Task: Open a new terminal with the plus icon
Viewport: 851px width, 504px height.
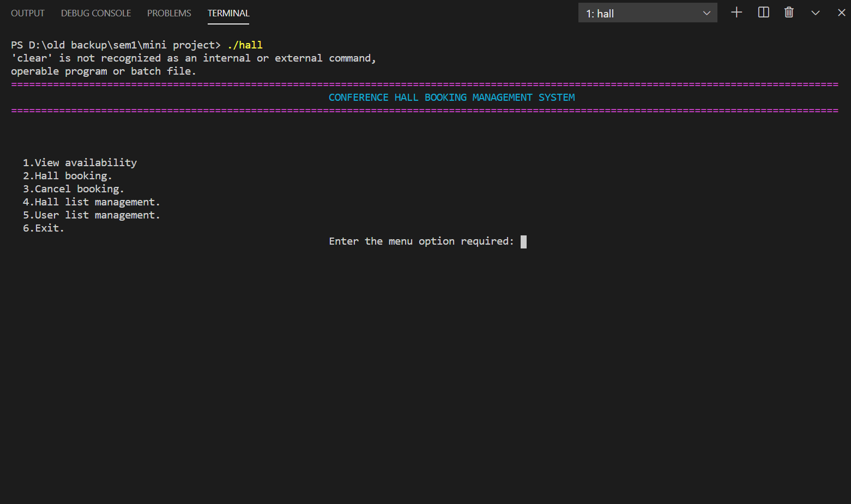Action: click(x=736, y=13)
